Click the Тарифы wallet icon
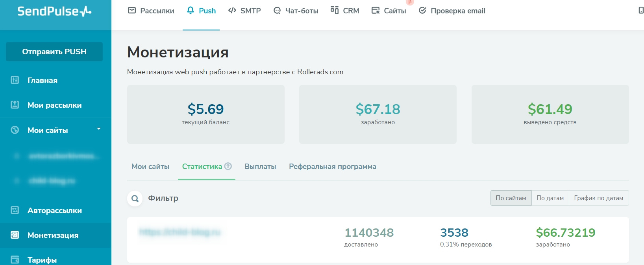This screenshot has width=644, height=265. pos(15,260)
